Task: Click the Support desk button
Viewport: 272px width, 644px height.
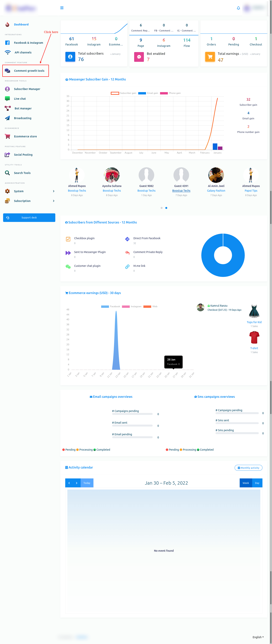Action: pos(29,217)
